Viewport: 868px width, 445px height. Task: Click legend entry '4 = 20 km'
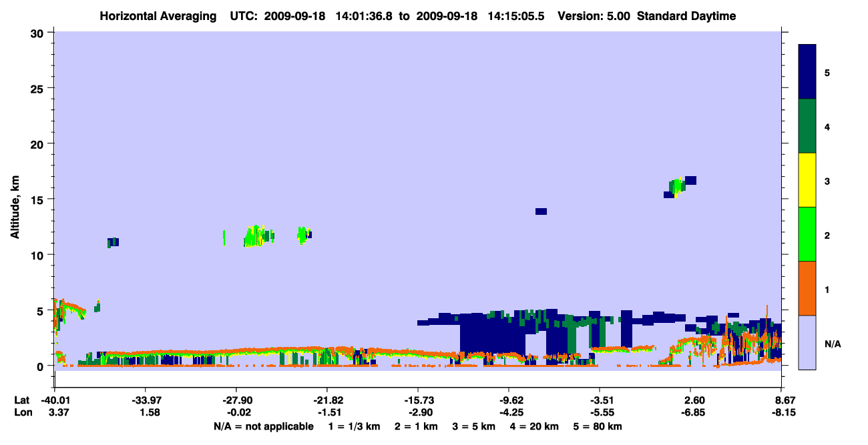[x=535, y=426]
